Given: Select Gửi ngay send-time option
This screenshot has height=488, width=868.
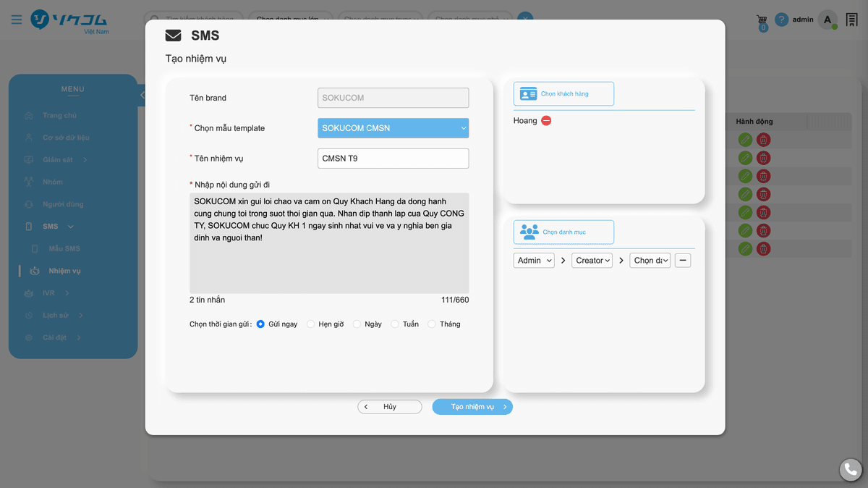Looking at the screenshot, I should pos(260,324).
